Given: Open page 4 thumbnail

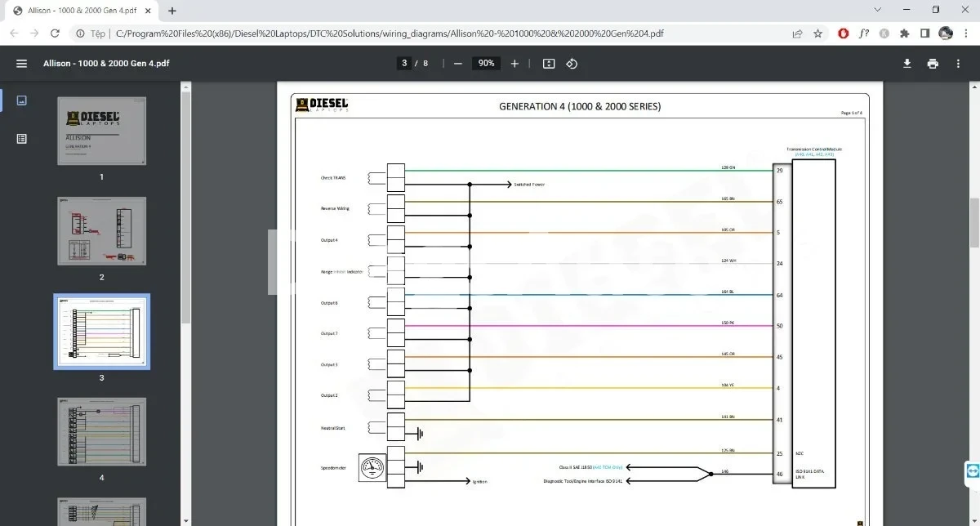Looking at the screenshot, I should [x=102, y=432].
